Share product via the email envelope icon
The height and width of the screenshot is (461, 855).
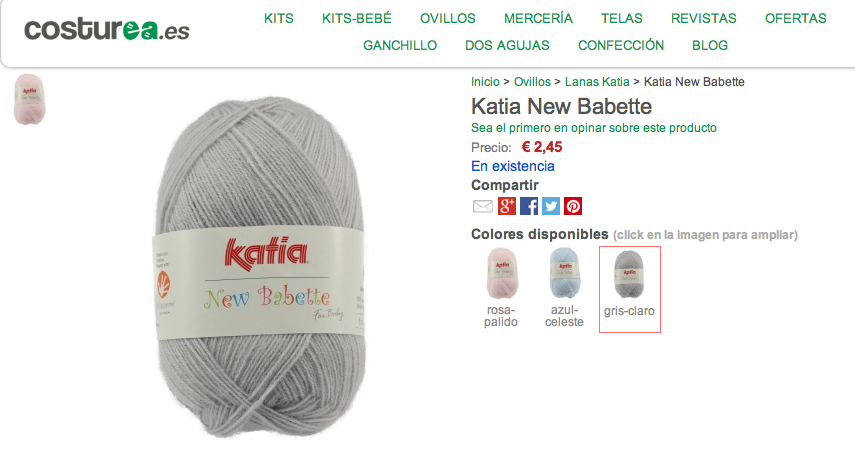(483, 206)
